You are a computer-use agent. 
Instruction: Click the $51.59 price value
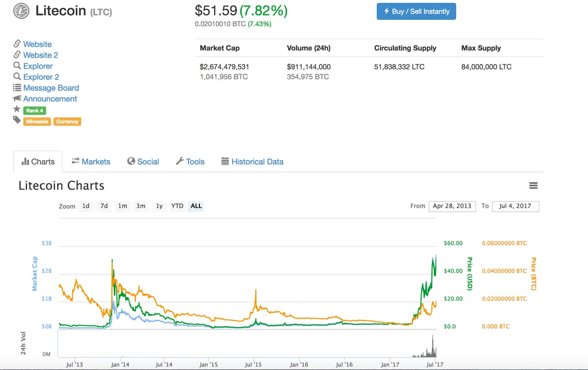(x=216, y=11)
